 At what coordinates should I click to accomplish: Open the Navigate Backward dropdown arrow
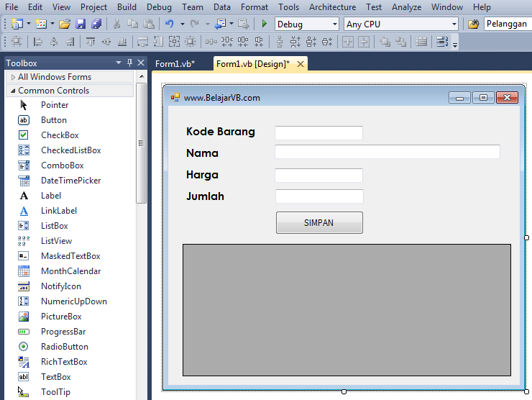pos(231,24)
